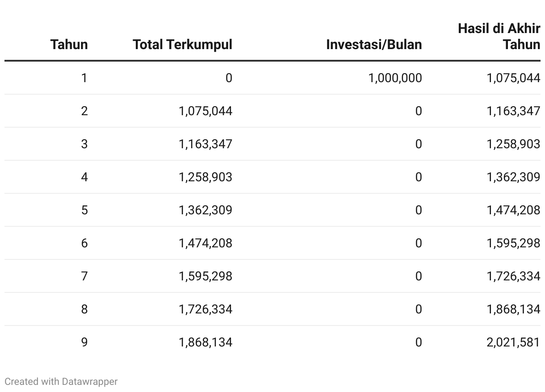Screen dimensions: 545x392
Task: Click year number 5 in Tahun column
Action: 84,210
